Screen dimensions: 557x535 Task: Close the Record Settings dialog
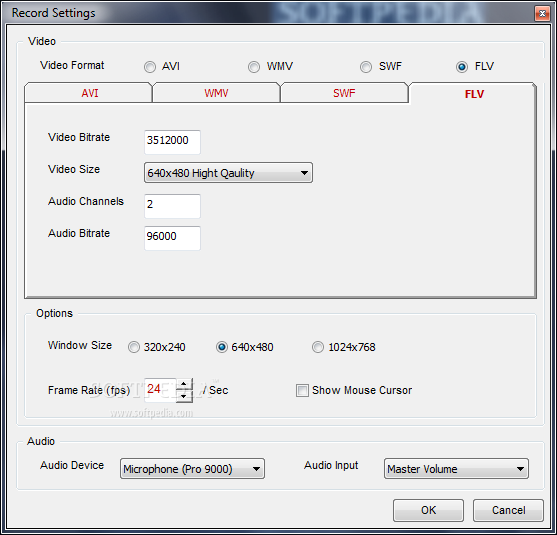coord(542,13)
